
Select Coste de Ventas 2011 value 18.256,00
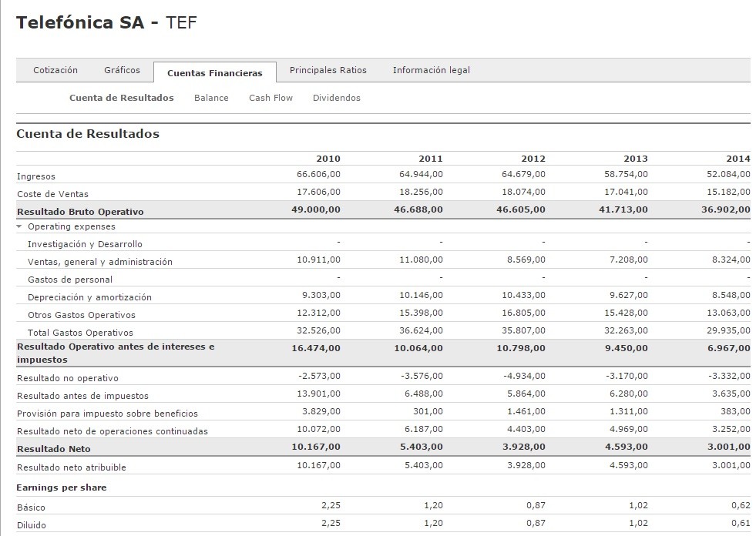[x=421, y=192]
